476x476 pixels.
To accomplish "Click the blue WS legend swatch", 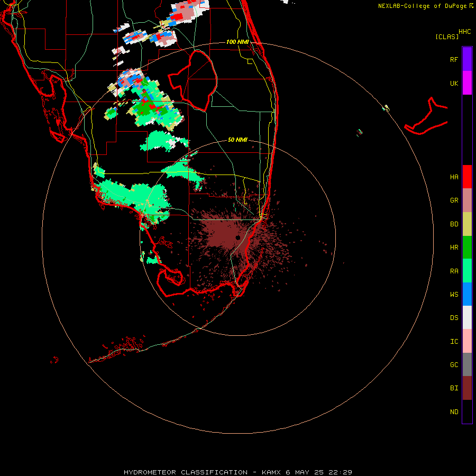I will pyautogui.click(x=467, y=294).
